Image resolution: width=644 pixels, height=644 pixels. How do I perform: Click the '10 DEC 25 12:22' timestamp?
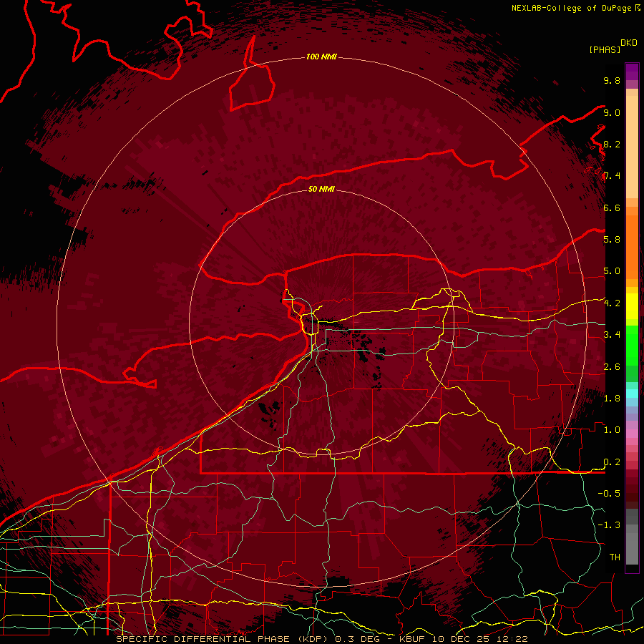pos(479,639)
